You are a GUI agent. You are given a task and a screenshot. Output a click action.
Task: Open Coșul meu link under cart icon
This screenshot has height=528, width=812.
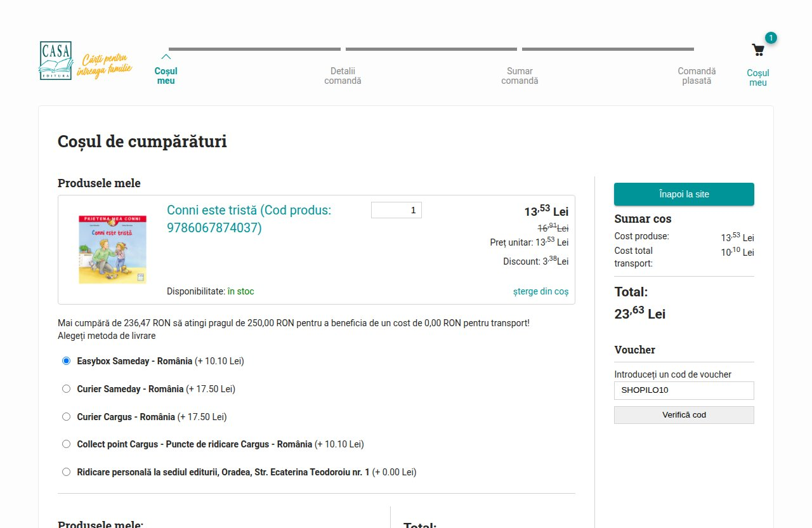point(758,77)
